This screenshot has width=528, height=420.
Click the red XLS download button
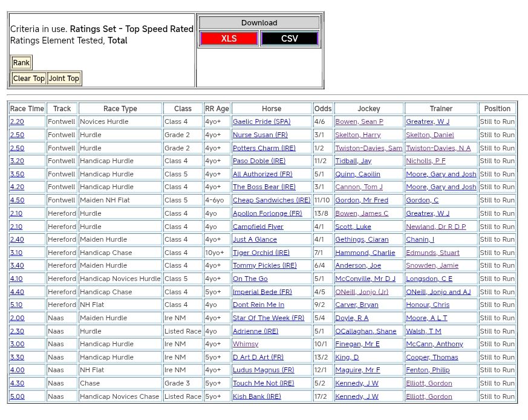click(x=229, y=39)
